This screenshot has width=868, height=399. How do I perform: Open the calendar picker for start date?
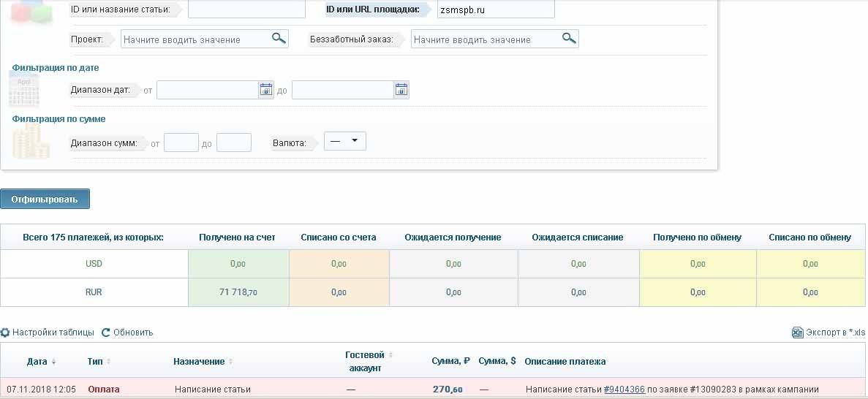265,90
